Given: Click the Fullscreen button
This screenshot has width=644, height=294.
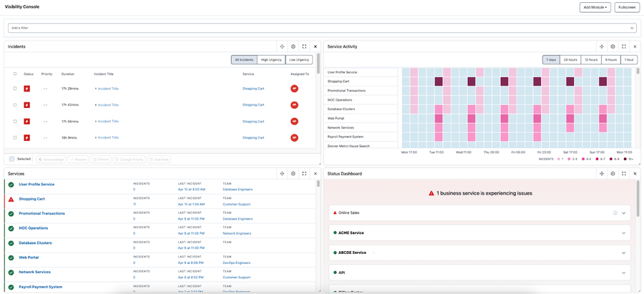Looking at the screenshot, I should click(x=627, y=7).
